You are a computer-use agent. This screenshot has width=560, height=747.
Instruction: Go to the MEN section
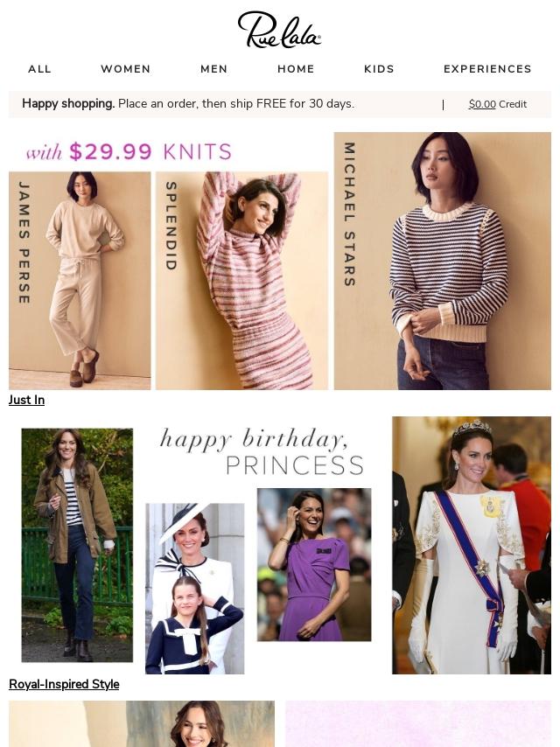(x=214, y=69)
